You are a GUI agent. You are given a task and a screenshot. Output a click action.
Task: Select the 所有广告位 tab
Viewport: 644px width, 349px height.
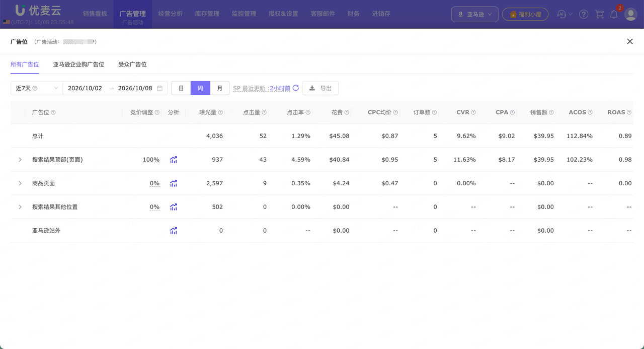click(25, 64)
